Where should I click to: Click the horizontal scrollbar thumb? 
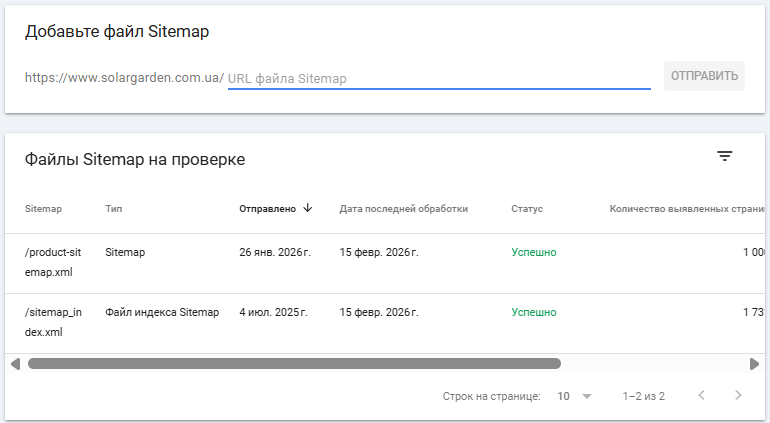click(x=294, y=364)
